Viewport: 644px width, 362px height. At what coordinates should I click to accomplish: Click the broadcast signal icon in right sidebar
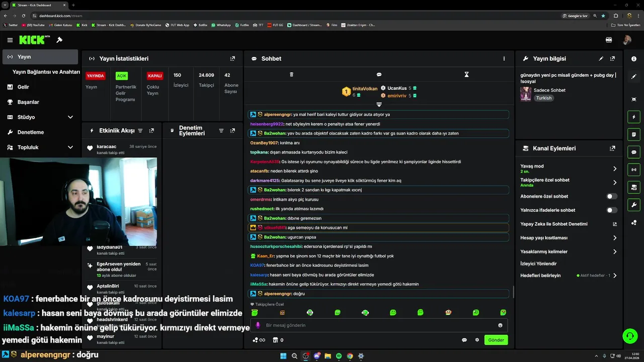pos(634,170)
